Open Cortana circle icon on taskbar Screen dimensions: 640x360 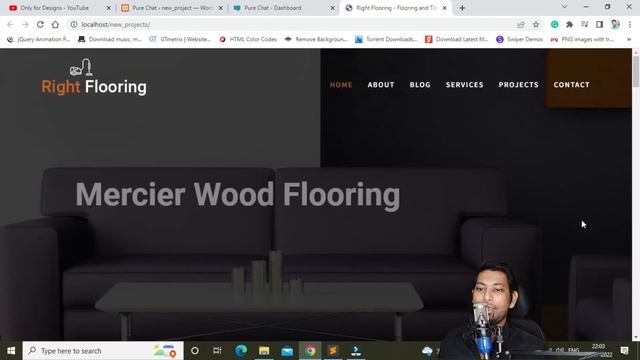pos(195,351)
